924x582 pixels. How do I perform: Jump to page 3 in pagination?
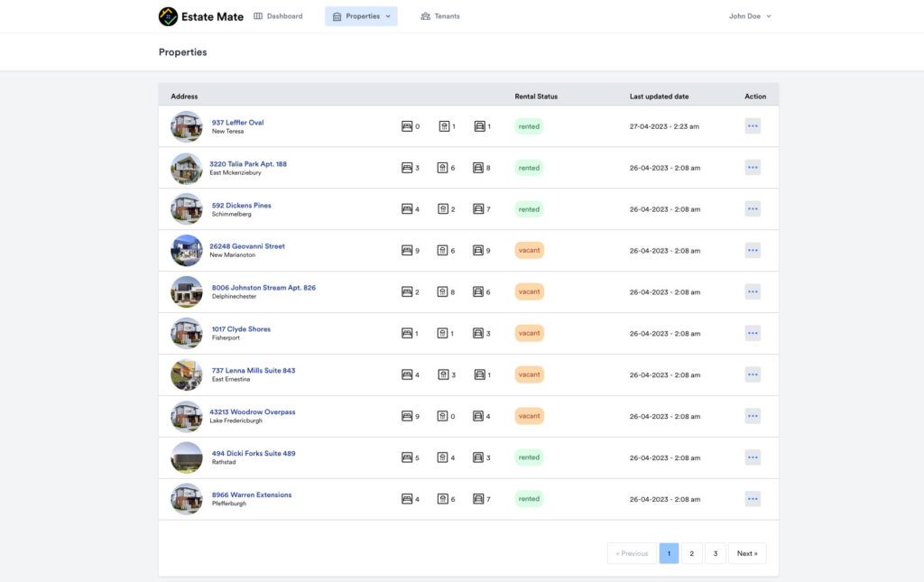point(715,553)
